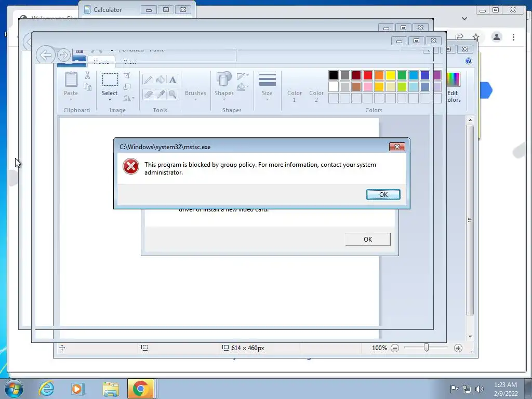The image size is (532, 399).
Task: Click the Resize icon in the Image group
Action: pos(127,87)
